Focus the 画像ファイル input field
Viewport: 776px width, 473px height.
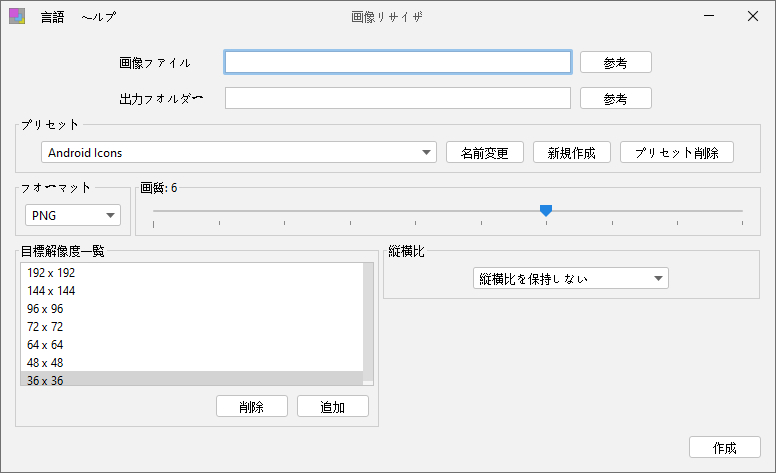click(x=398, y=62)
